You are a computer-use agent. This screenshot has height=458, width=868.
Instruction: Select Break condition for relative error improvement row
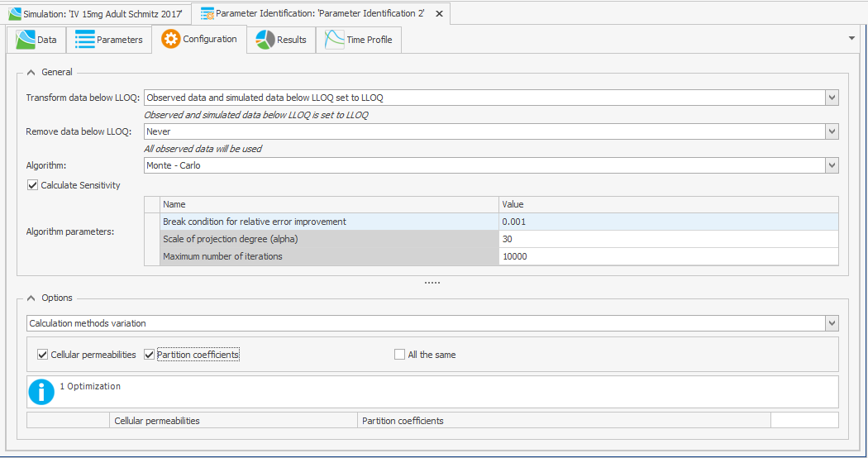click(x=329, y=222)
